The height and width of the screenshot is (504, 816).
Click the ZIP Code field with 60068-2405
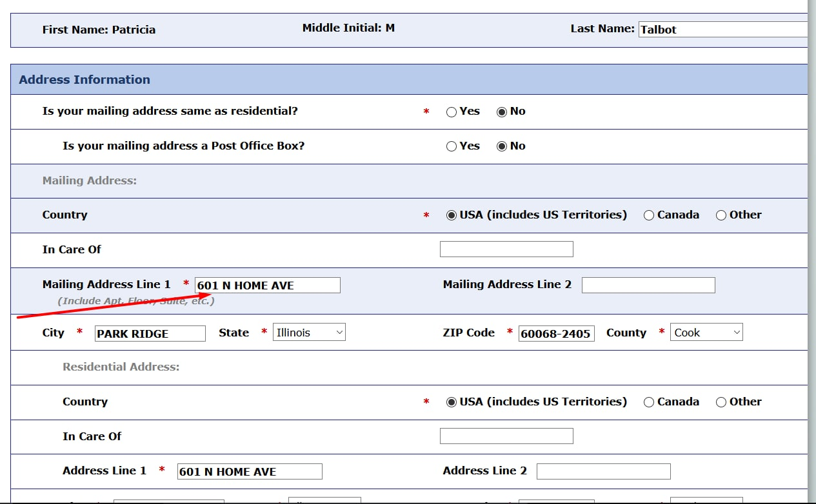(556, 334)
